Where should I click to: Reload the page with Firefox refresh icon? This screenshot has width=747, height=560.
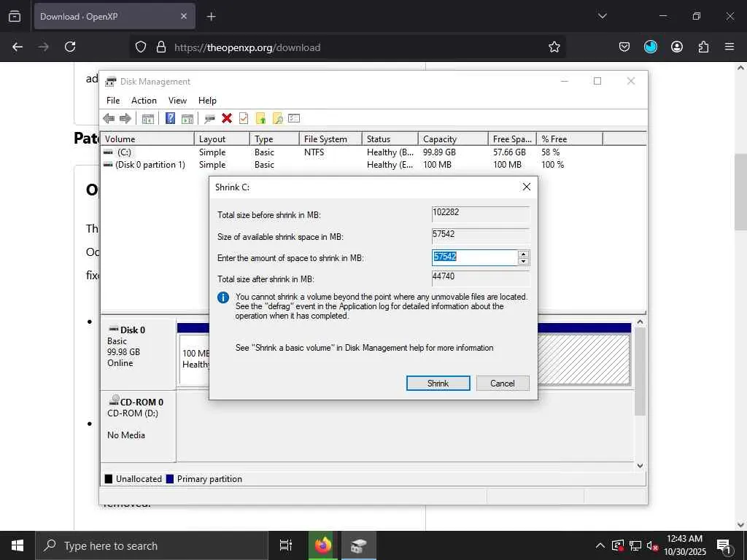click(x=70, y=47)
